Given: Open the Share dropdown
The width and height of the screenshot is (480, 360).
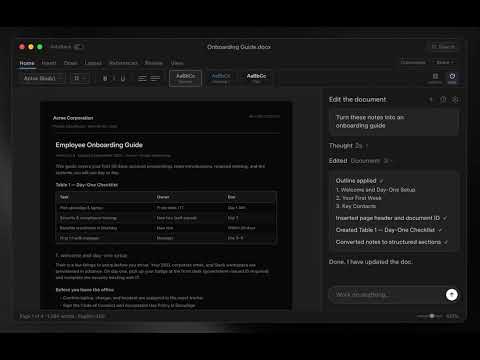Looking at the screenshot, I should point(444,62).
